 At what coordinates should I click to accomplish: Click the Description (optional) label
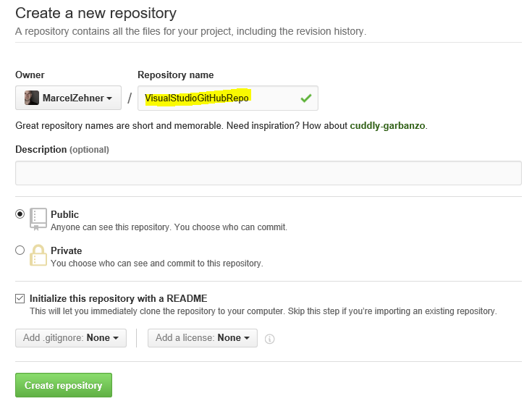click(62, 149)
